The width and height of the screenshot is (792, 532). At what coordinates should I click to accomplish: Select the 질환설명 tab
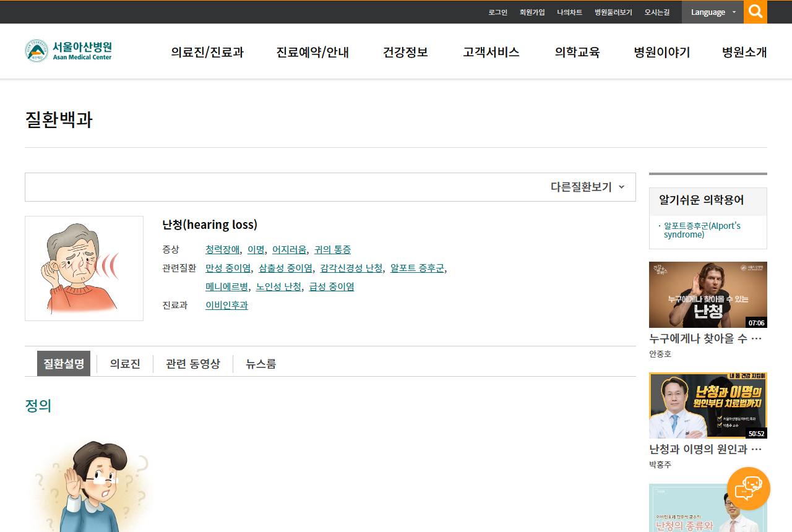(64, 364)
